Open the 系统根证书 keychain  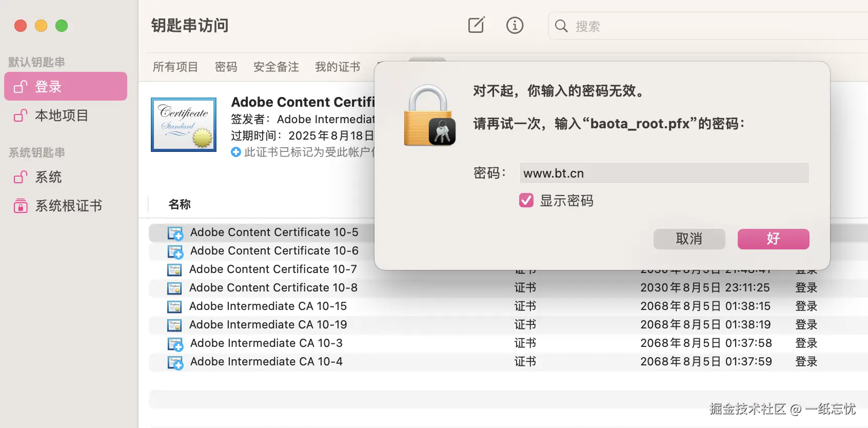click(68, 206)
